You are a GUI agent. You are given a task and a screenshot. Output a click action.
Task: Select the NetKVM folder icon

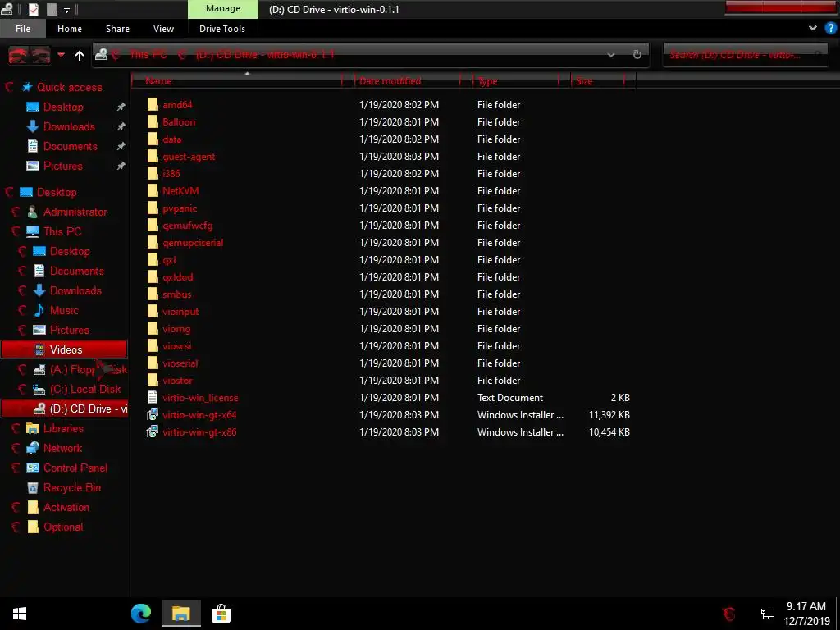(x=153, y=190)
